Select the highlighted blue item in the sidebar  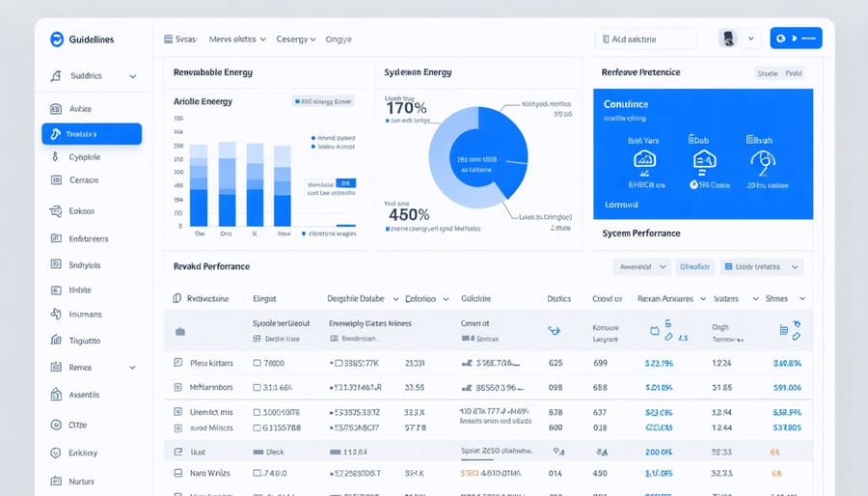coord(92,134)
